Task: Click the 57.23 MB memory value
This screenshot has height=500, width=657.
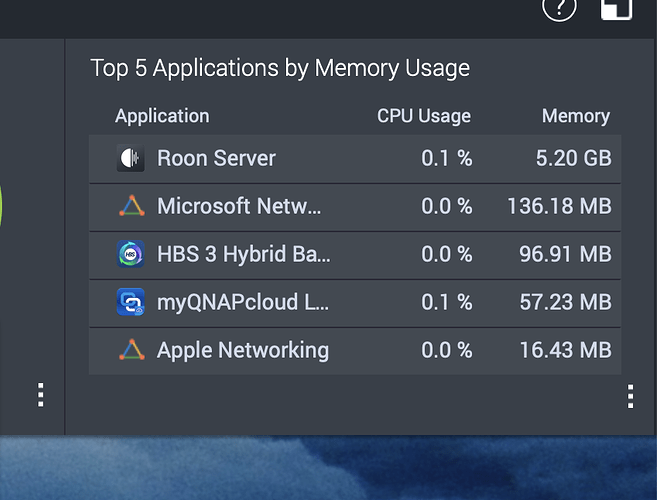Action: pos(565,302)
